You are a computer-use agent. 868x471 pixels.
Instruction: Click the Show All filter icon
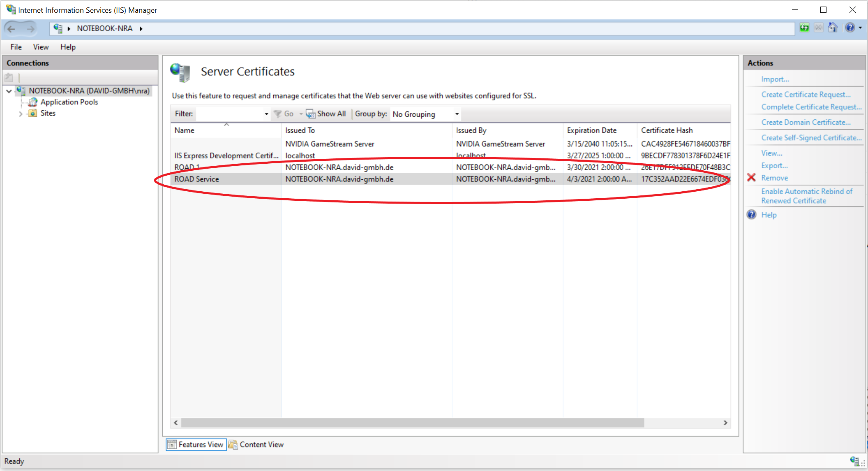[311, 114]
